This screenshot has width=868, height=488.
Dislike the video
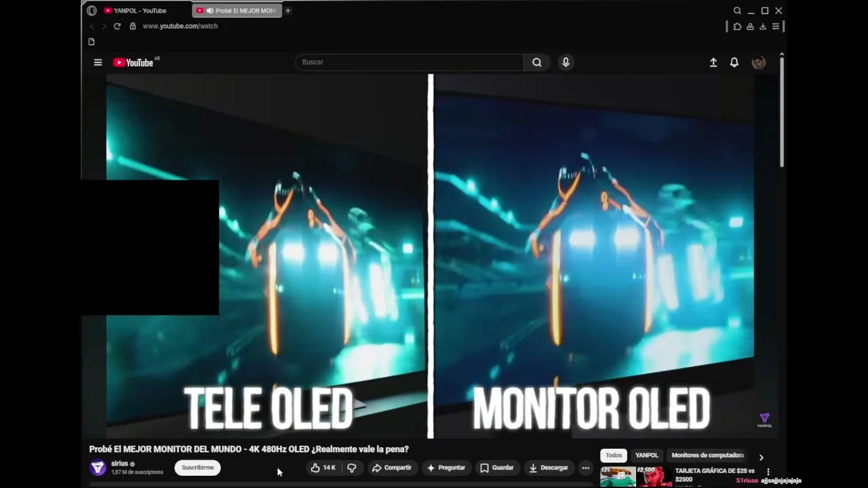tap(351, 468)
